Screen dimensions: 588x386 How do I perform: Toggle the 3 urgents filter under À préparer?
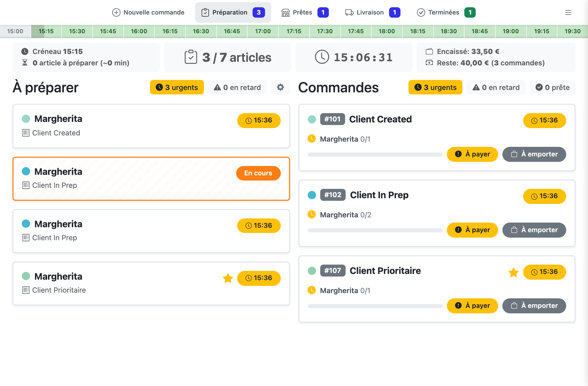[x=177, y=87]
